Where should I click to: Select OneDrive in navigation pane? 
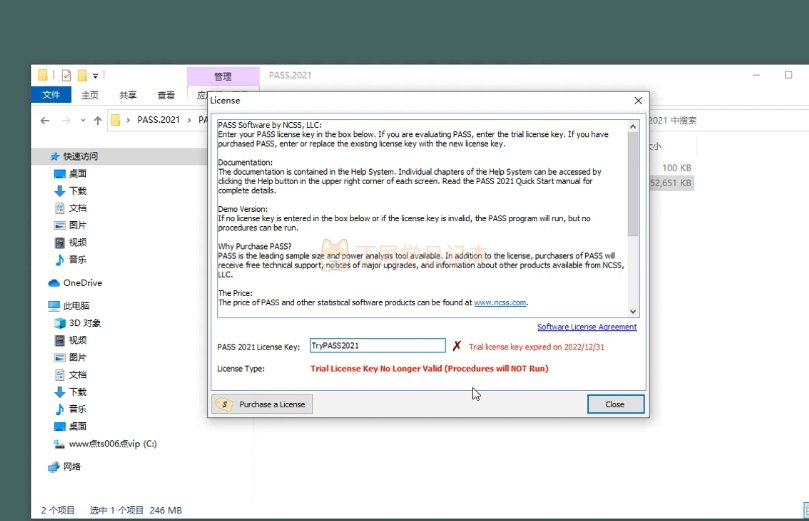click(83, 283)
